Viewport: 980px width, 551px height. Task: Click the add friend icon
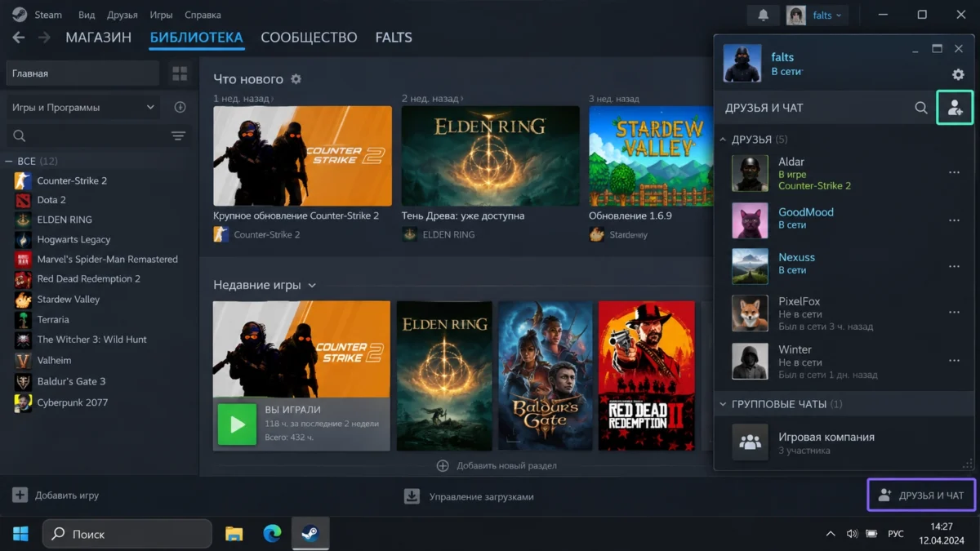[955, 108]
